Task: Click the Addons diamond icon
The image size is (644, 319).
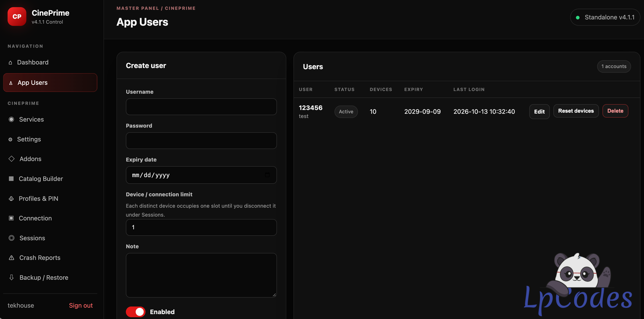Action: pyautogui.click(x=12, y=159)
